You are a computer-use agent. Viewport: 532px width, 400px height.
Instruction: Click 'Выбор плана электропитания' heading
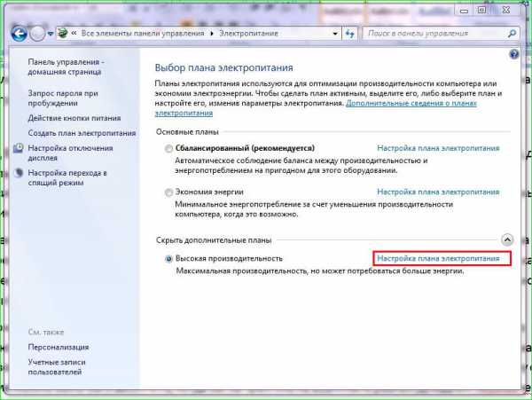tap(224, 67)
